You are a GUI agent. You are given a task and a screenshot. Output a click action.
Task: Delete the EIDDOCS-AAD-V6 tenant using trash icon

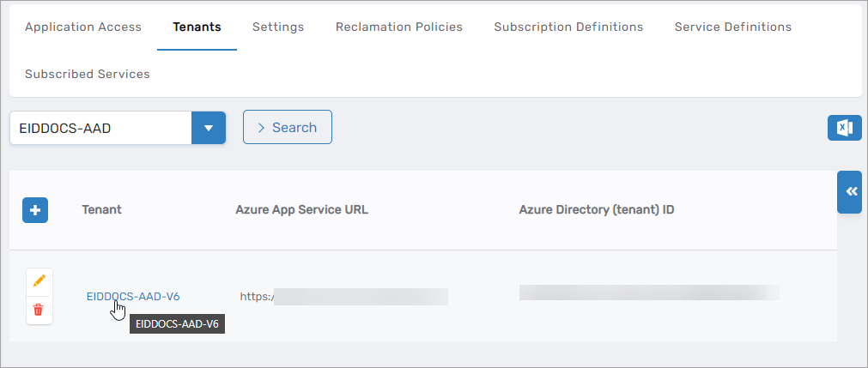(x=39, y=310)
